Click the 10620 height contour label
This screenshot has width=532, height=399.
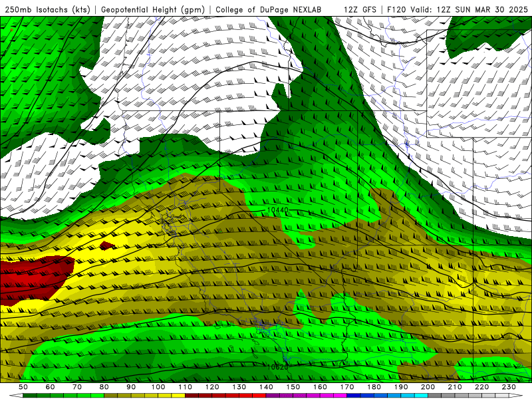coord(277,367)
